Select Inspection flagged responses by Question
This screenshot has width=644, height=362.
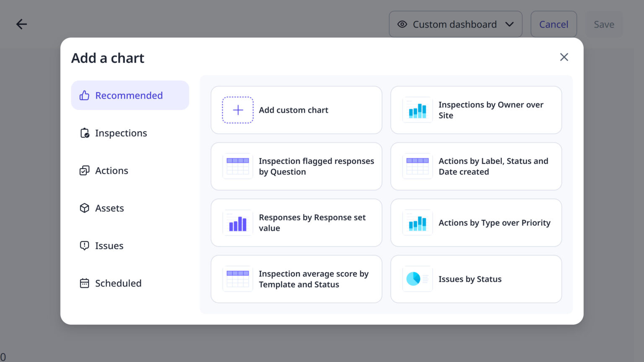tap(296, 166)
